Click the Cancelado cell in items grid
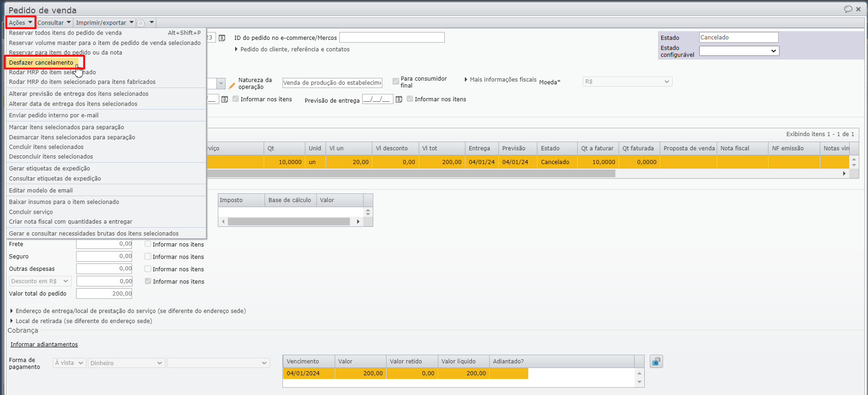Image resolution: width=868 pixels, height=395 pixels. pos(557,162)
